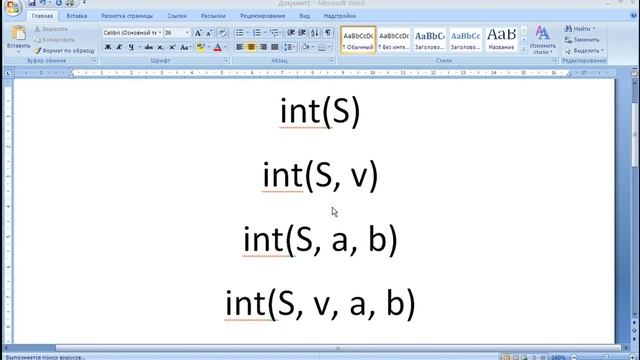Show paragraph marks ¶
The height and width of the screenshot is (360, 640).
pos(328,33)
